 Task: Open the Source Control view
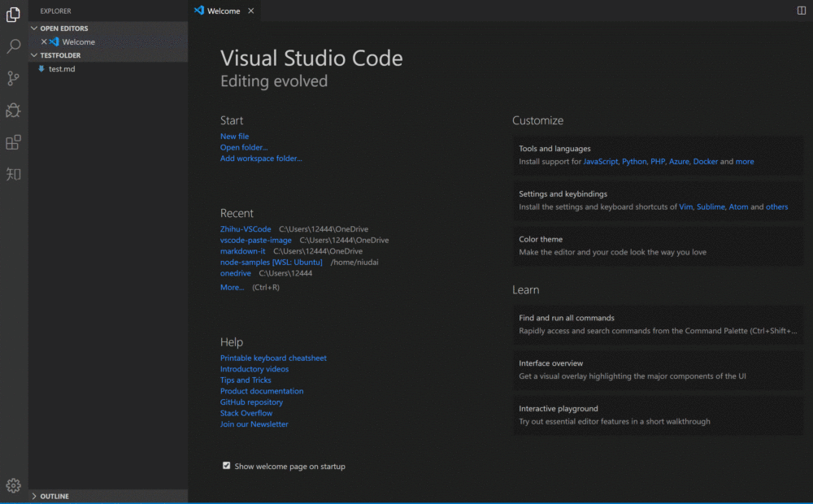(x=12, y=78)
